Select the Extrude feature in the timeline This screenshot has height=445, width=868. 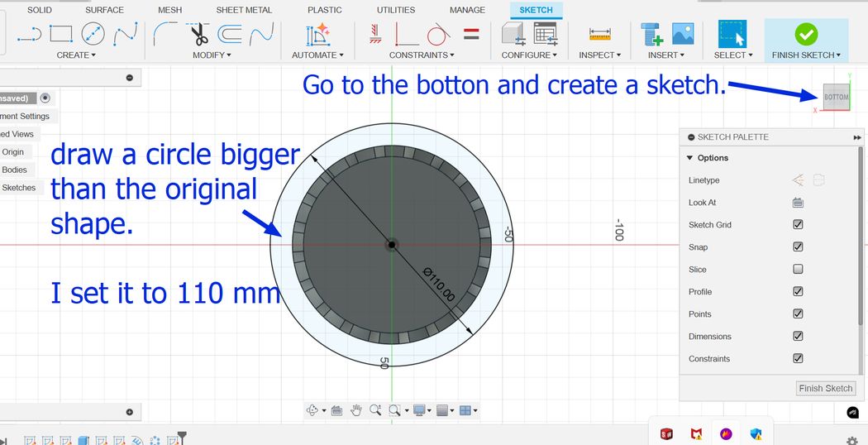(83, 441)
